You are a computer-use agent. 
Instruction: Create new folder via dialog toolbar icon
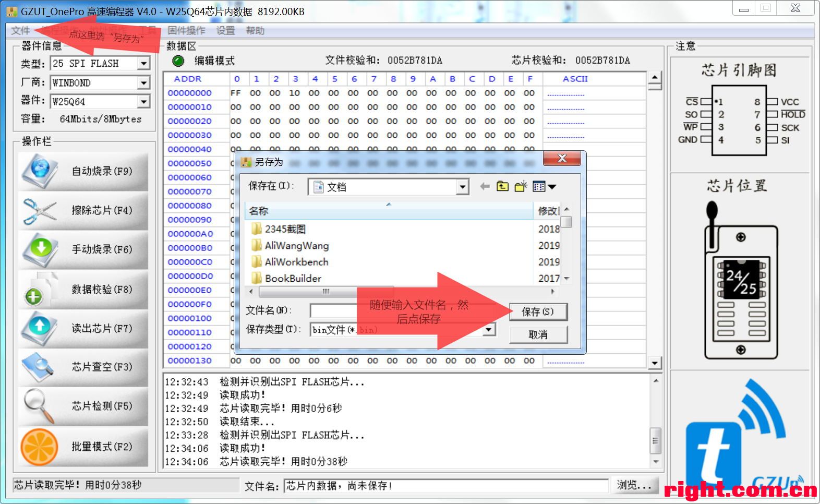[x=521, y=186]
